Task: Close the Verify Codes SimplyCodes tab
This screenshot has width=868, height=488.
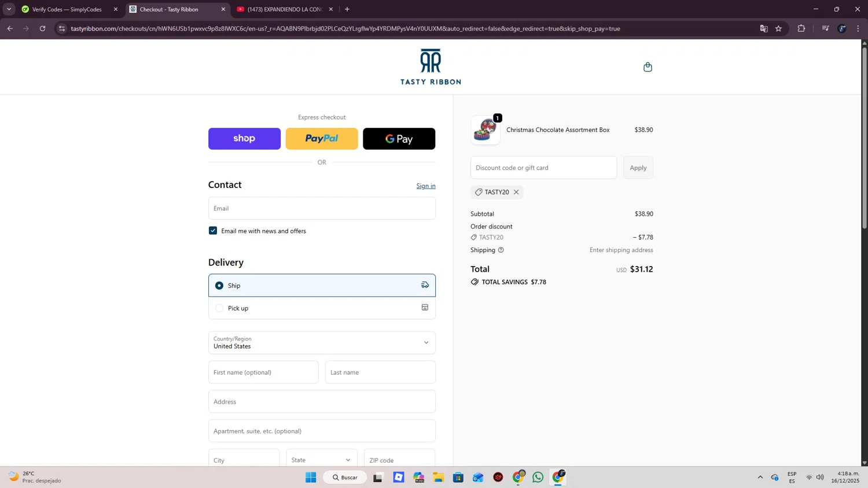Action: coord(116,9)
